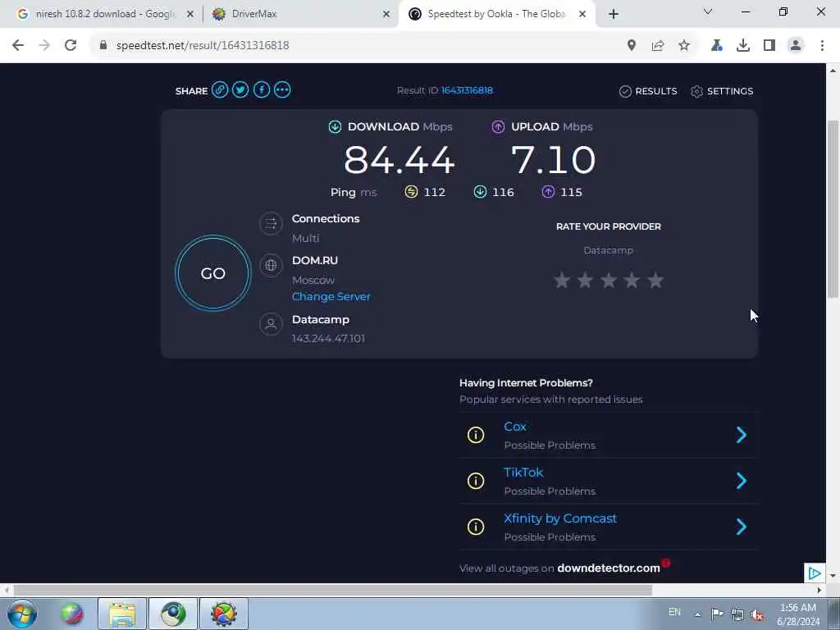Open the profile avatar menu
Viewport: 840px width, 630px height.
[796, 46]
